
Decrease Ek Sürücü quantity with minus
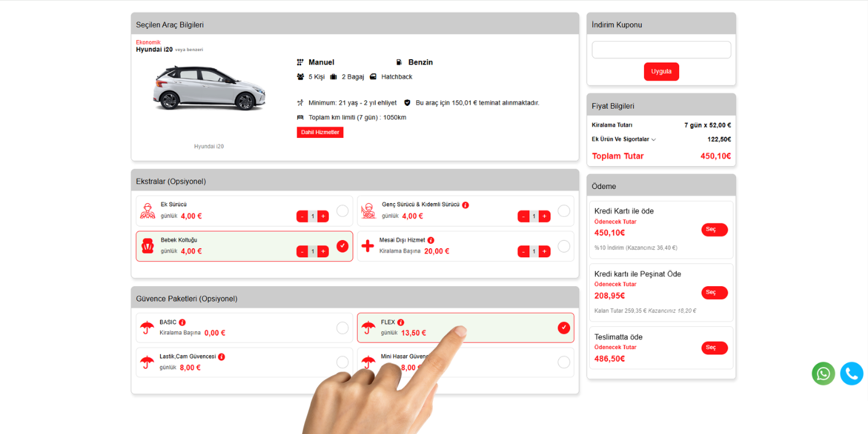tap(302, 216)
